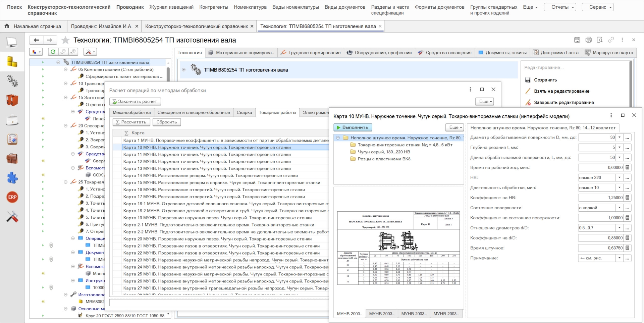Click the ERP icon in the left sidebar
644x323 pixels.
(x=12, y=197)
